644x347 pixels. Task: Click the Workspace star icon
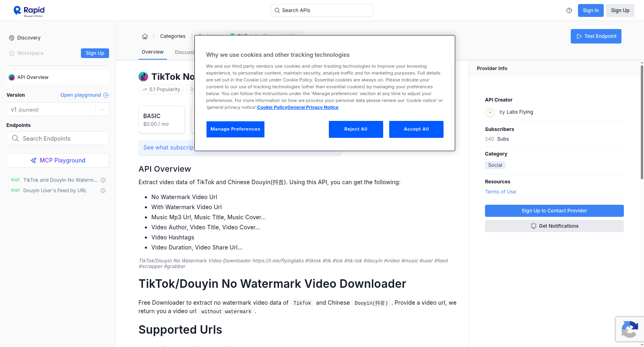tap(12, 53)
